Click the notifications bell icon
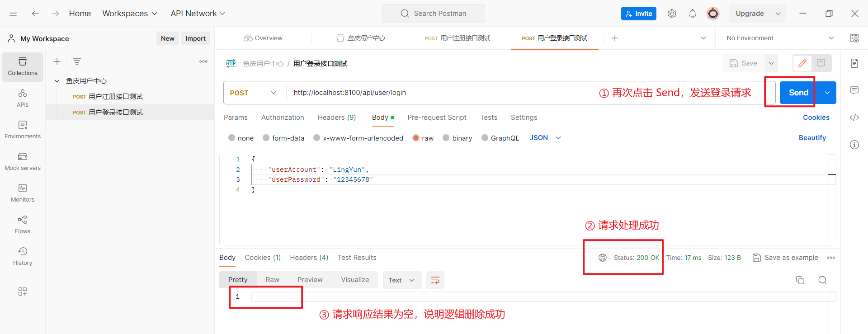 pyautogui.click(x=692, y=14)
